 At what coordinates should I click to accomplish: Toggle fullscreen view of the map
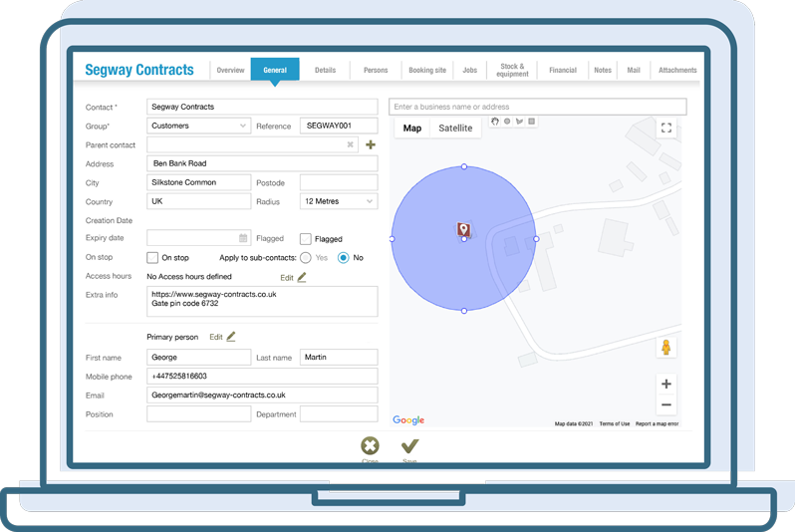(x=666, y=128)
